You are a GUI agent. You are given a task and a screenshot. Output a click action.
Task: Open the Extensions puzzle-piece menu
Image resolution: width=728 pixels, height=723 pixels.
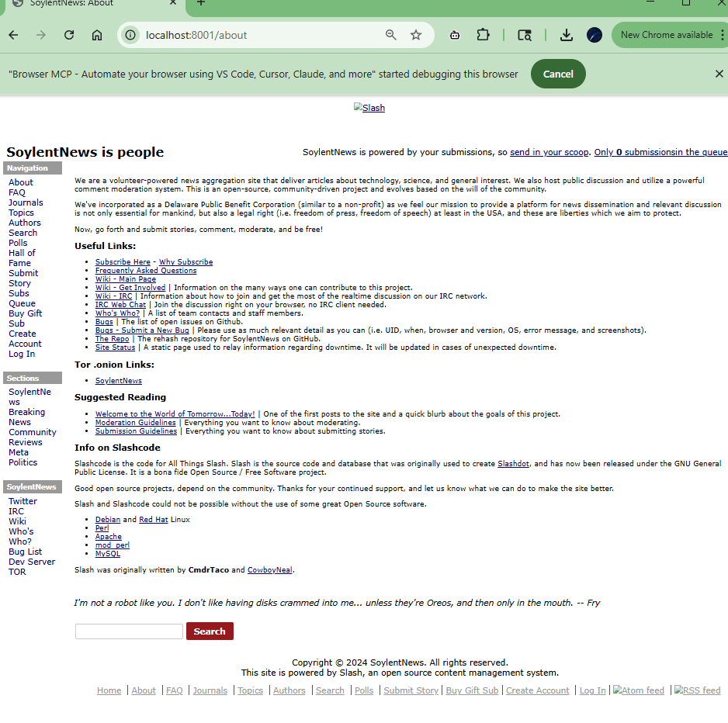(483, 35)
